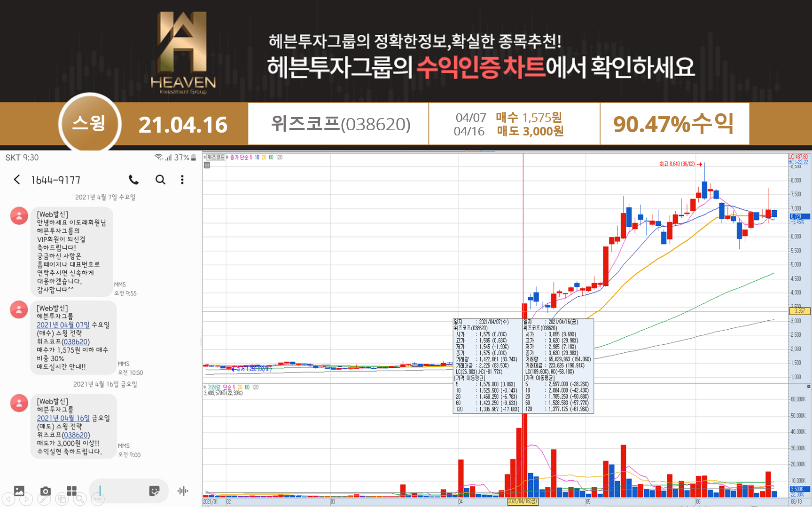The width and height of the screenshot is (812, 507).
Task: Select the pen annotation circle icon
Action: 44,499
